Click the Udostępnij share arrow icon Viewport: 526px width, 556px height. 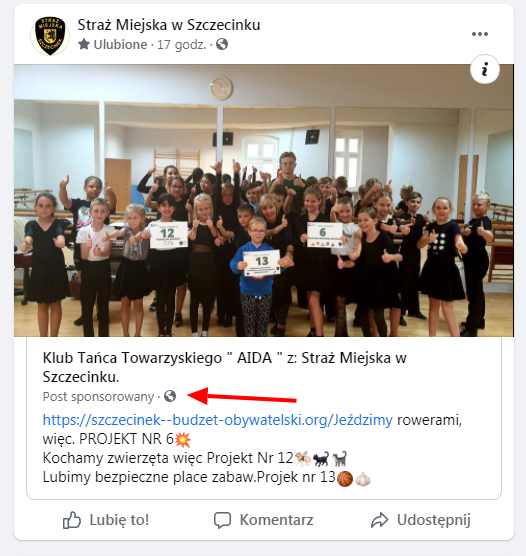pyautogui.click(x=380, y=520)
